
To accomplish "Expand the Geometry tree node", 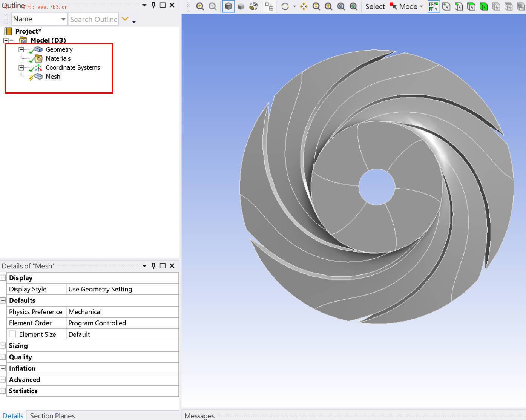I will point(21,49).
